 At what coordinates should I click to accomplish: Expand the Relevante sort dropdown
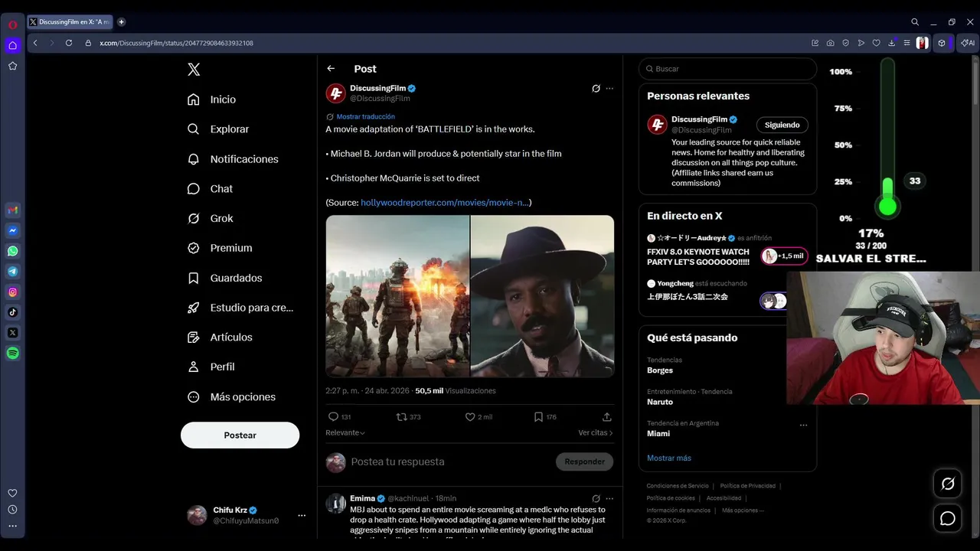[345, 433]
